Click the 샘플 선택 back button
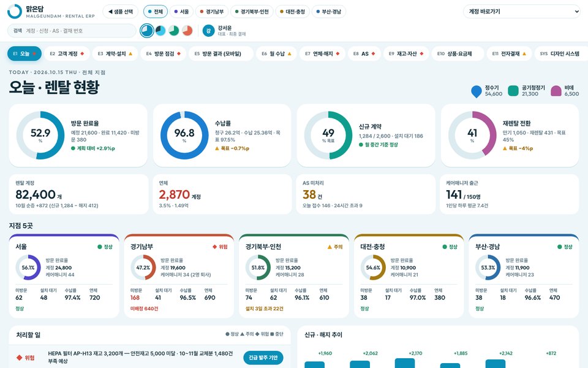 point(121,12)
